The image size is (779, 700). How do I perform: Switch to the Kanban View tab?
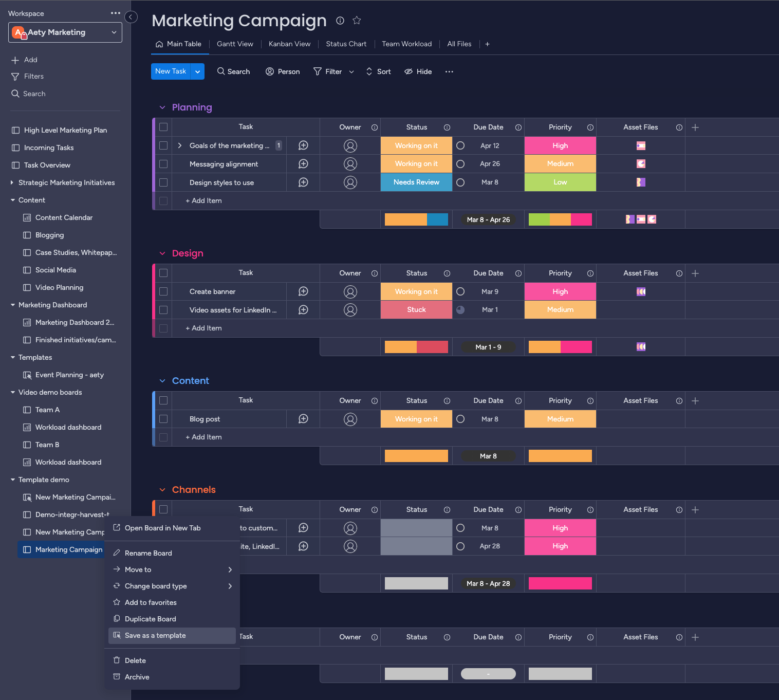(x=289, y=44)
